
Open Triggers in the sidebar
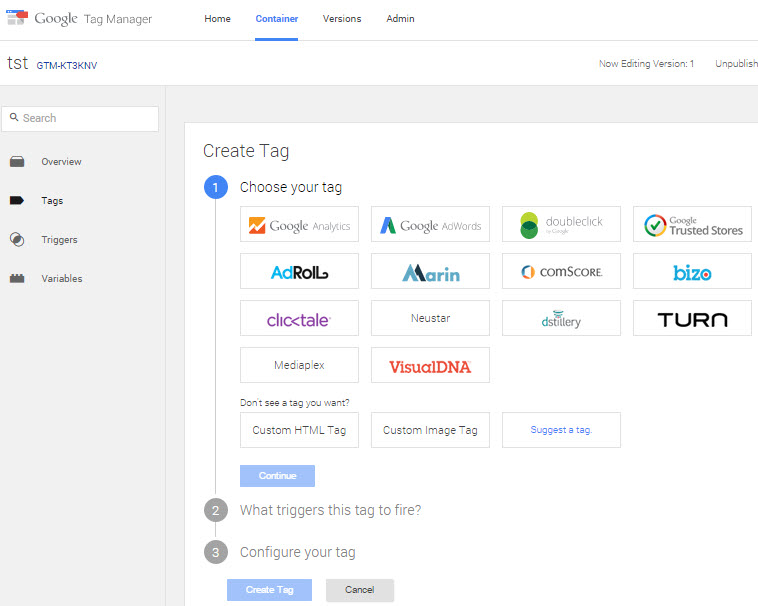(x=59, y=240)
